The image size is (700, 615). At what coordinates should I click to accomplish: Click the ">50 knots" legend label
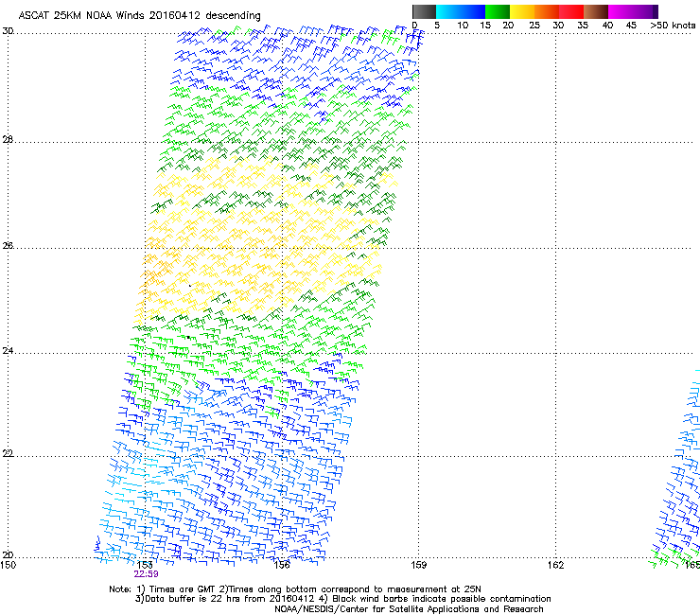pyautogui.click(x=673, y=26)
